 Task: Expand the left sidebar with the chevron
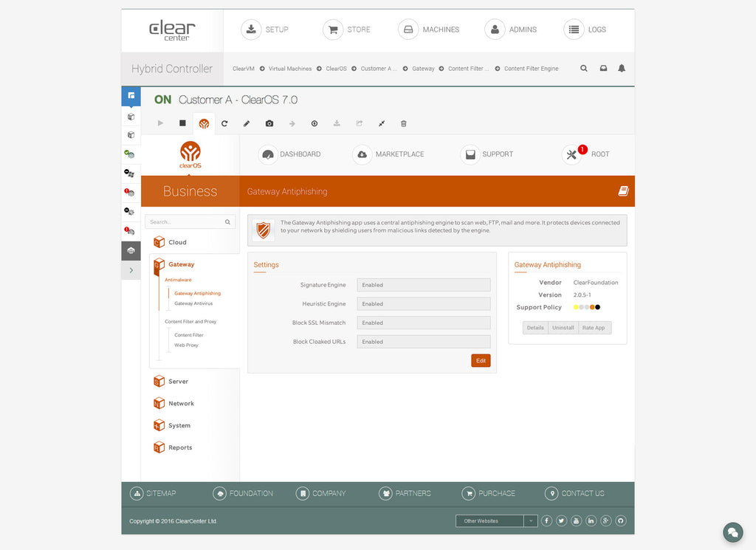(131, 270)
